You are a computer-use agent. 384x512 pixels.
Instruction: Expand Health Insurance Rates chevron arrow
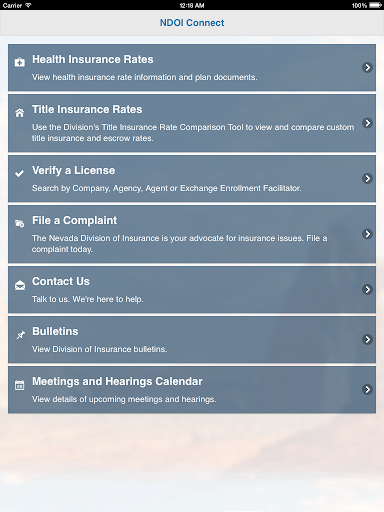[x=367, y=68]
